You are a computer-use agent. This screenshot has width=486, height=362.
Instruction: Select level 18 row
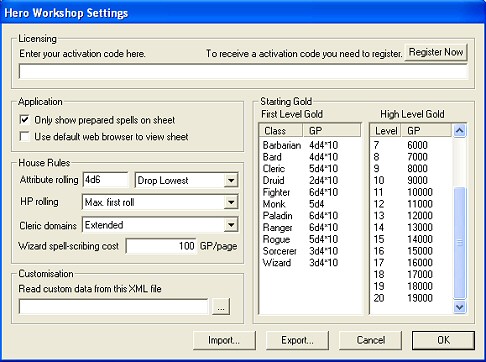(x=412, y=274)
